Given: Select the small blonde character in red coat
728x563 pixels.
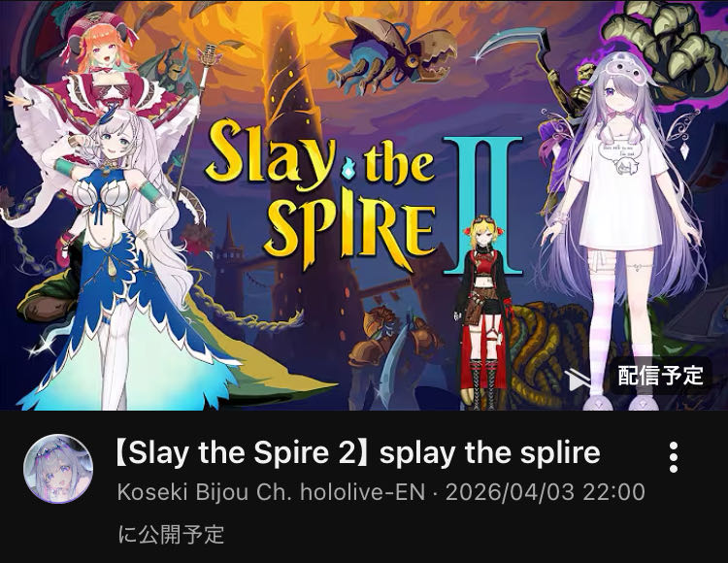Looking at the screenshot, I should [x=484, y=311].
